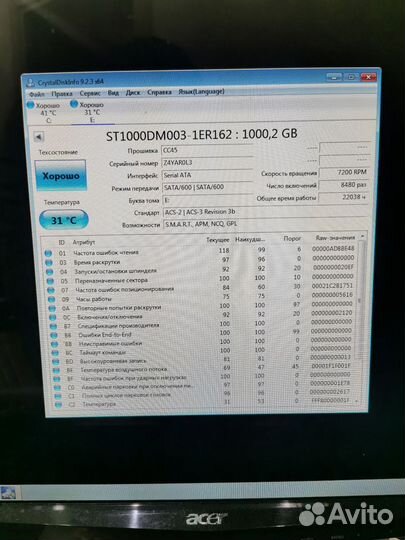
Task: Go to previous disk with left arrow button
Action: click(x=38, y=137)
